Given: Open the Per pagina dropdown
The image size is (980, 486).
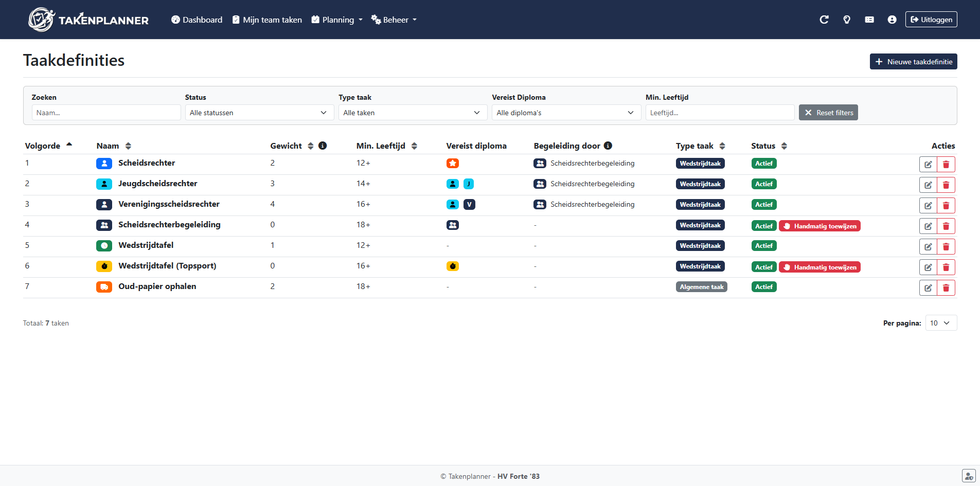Looking at the screenshot, I should 940,323.
